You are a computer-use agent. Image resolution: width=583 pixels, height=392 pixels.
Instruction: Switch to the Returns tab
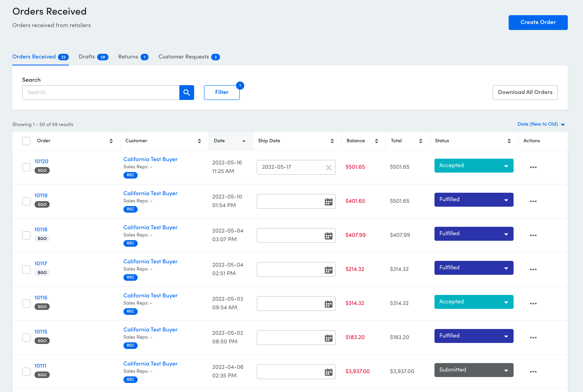pos(133,57)
